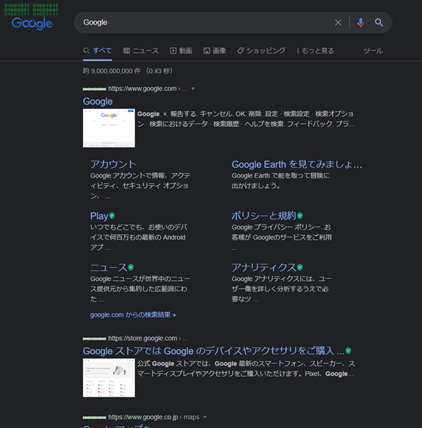422x428 pixels.
Task: Click the green shield after Google ストア title
Action: [x=348, y=351]
